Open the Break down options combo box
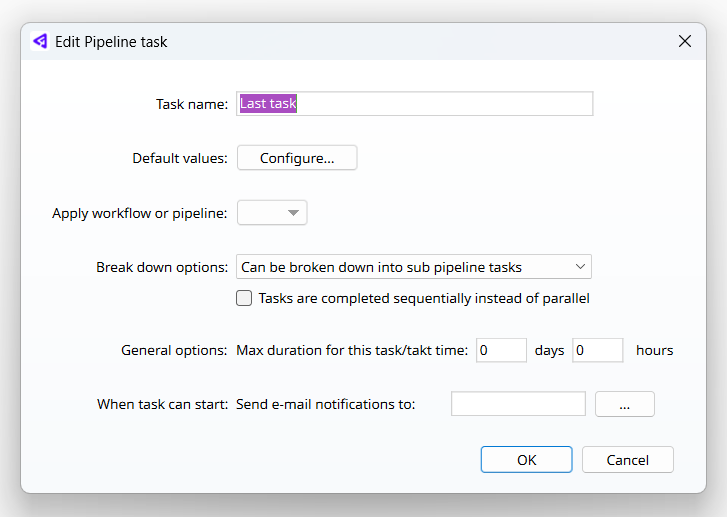The height and width of the screenshot is (517, 727). pos(414,267)
